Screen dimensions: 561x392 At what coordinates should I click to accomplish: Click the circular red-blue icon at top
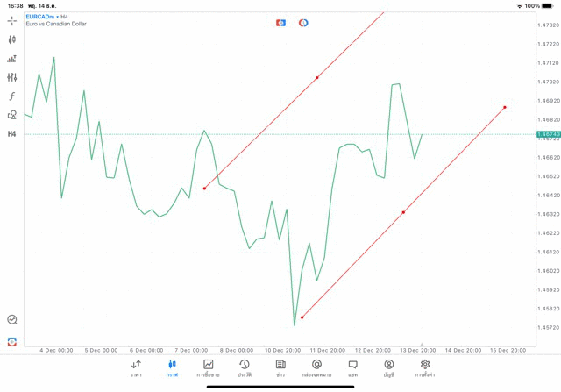[303, 23]
